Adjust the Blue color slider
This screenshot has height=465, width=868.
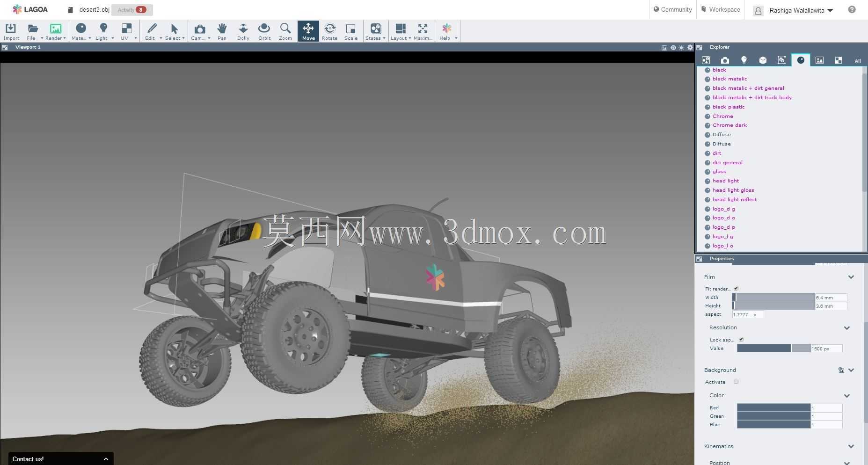click(773, 425)
